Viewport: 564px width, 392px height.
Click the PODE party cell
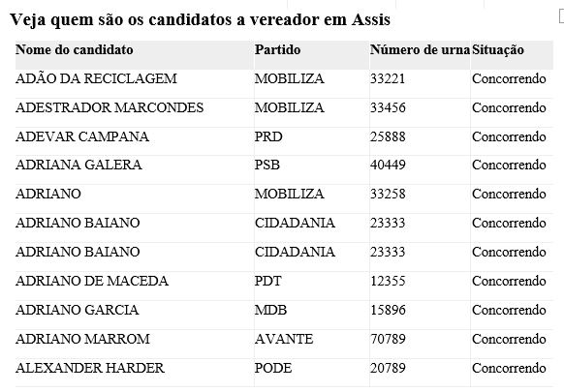point(273,368)
